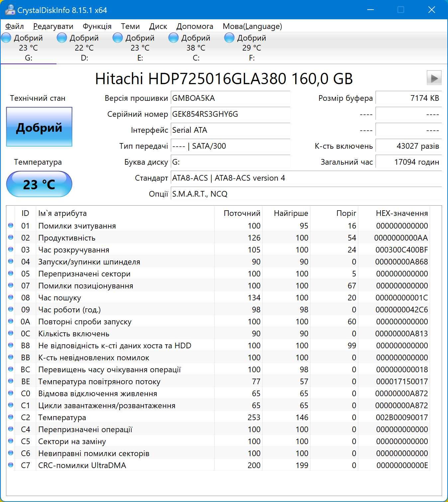Select the Температура повітряного потоку attribute name

tap(99, 382)
